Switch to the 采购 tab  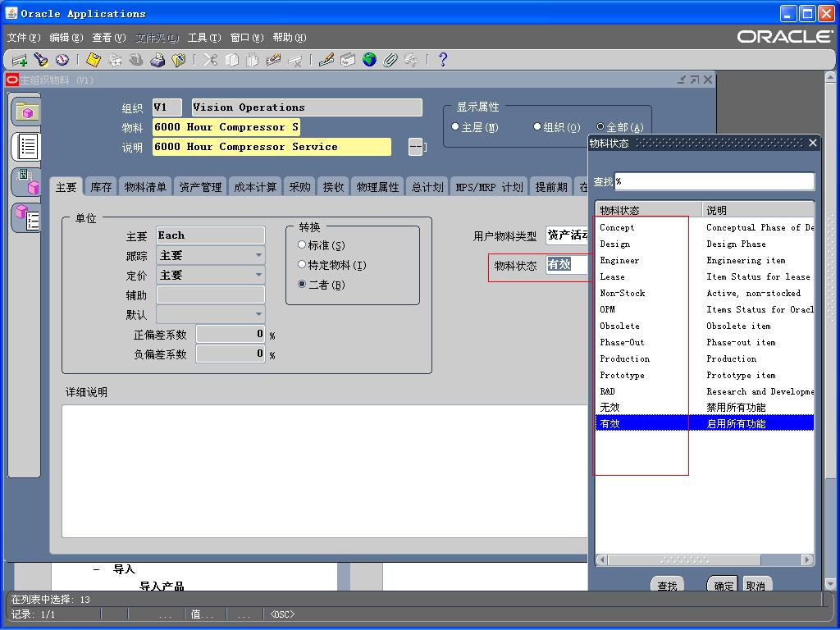[x=299, y=187]
